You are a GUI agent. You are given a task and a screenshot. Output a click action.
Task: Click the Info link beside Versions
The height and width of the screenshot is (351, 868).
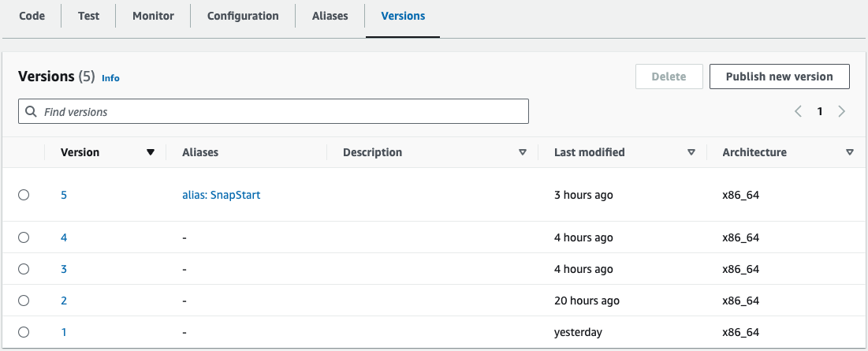110,78
